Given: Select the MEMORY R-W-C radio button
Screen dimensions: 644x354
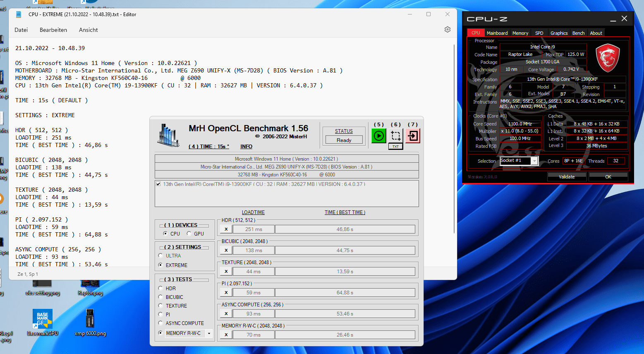Looking at the screenshot, I should (160, 333).
